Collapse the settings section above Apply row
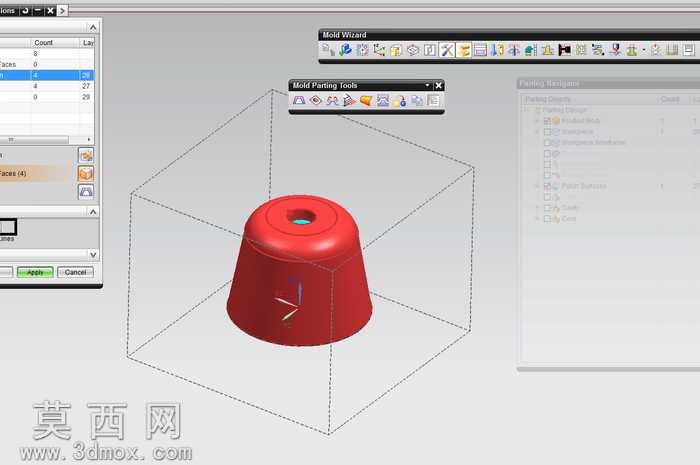The width and height of the screenshot is (700, 465). coord(93,212)
